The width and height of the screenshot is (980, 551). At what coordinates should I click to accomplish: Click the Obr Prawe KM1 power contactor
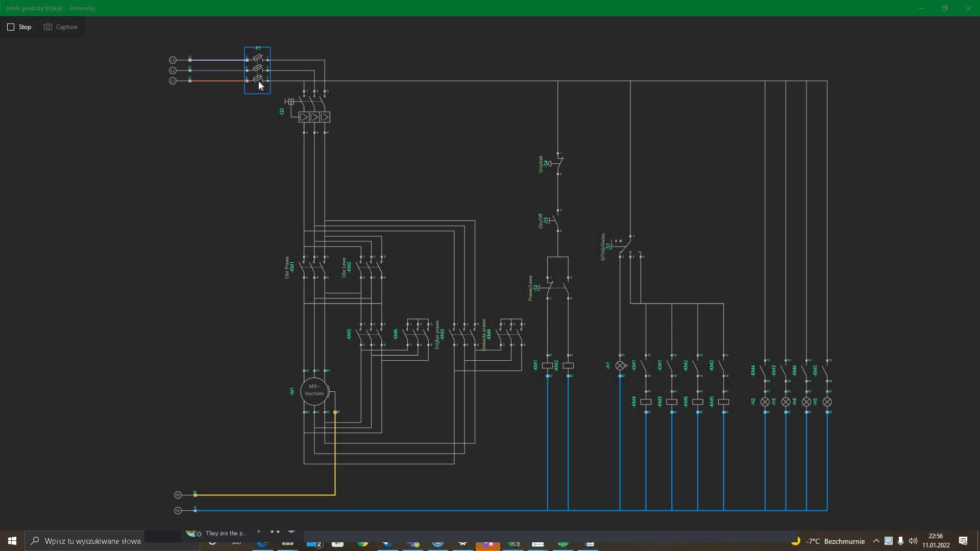point(313,267)
